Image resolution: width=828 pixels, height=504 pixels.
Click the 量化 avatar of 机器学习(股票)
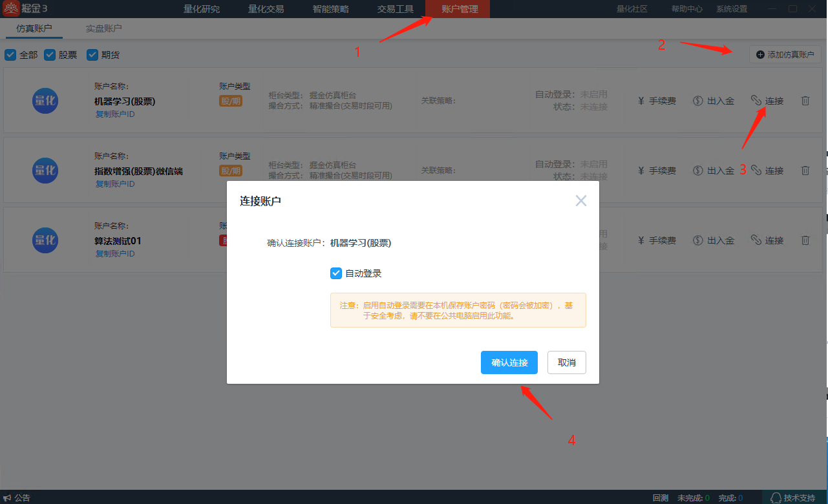click(45, 101)
